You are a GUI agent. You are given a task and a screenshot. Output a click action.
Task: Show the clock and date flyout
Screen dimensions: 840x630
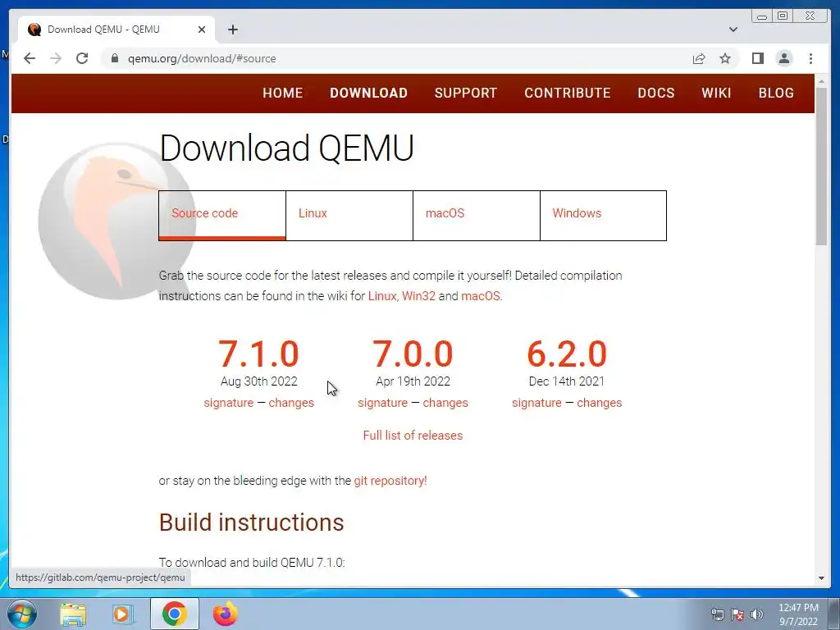click(x=798, y=614)
